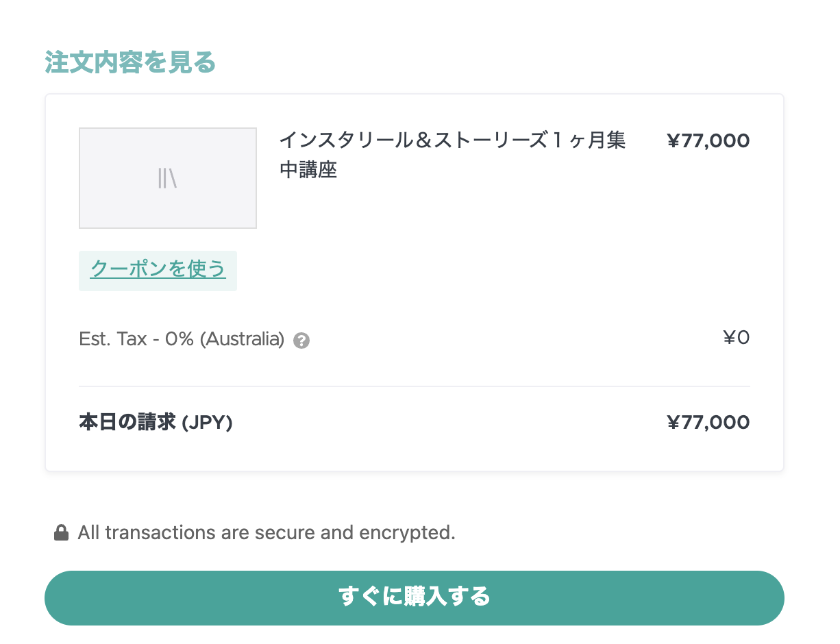Click the (Australia) text in tax line
Viewport: 840px width, 644px height.
[x=242, y=338]
